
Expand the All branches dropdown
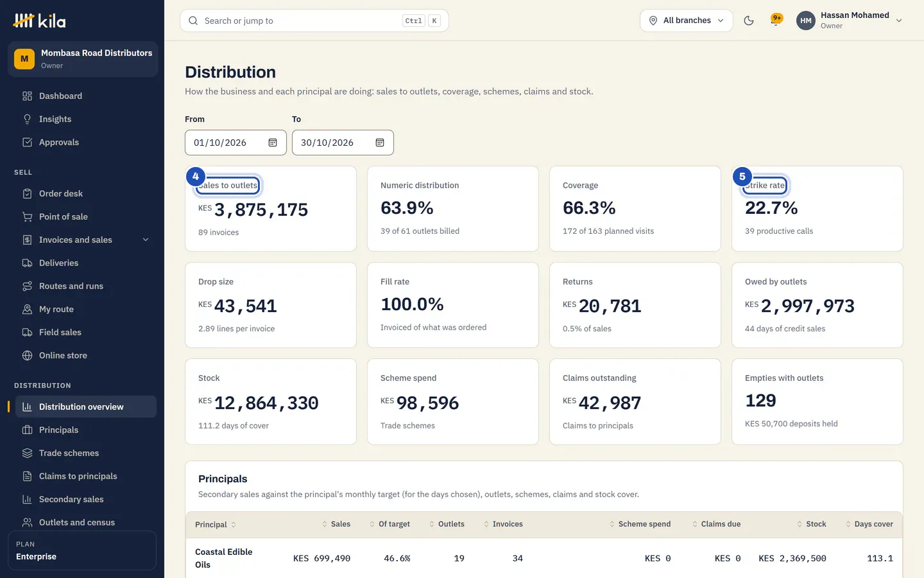pyautogui.click(x=686, y=21)
